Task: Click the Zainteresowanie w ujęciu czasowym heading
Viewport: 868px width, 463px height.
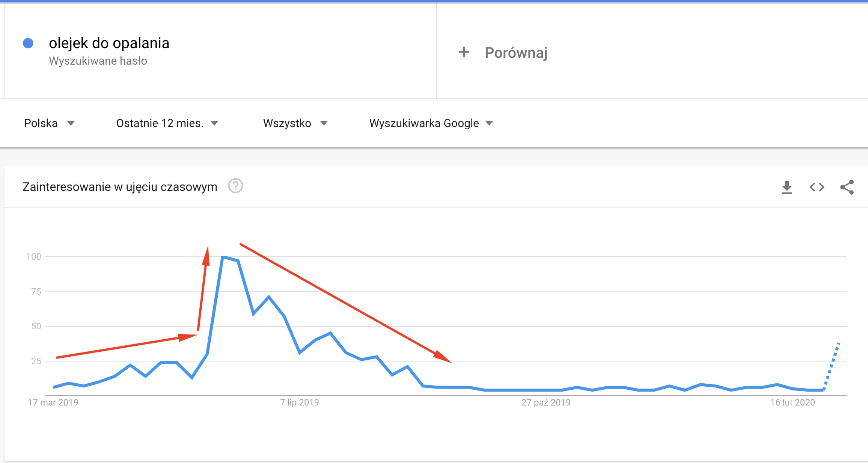Action: click(x=120, y=187)
